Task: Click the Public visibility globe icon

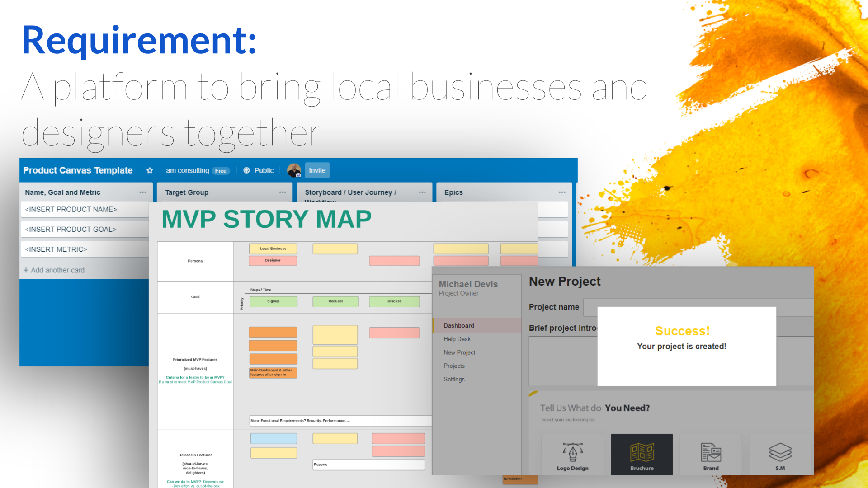Action: point(246,170)
